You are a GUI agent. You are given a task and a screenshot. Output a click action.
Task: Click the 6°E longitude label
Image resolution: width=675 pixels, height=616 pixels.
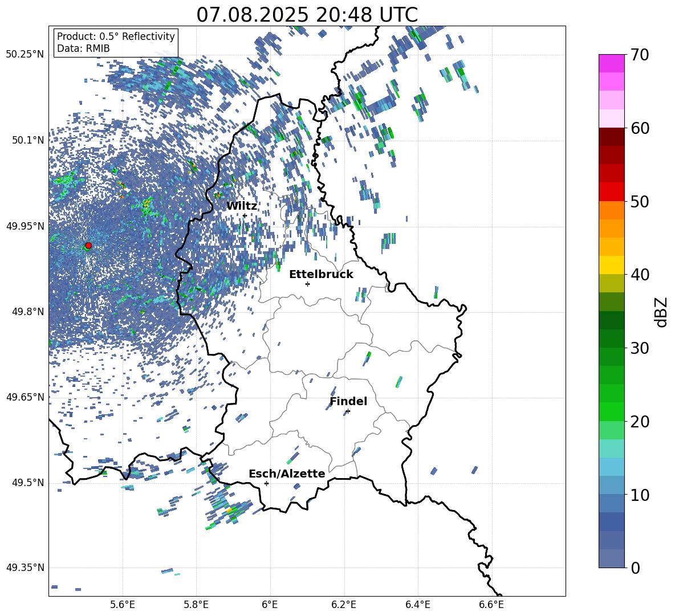[x=270, y=605]
